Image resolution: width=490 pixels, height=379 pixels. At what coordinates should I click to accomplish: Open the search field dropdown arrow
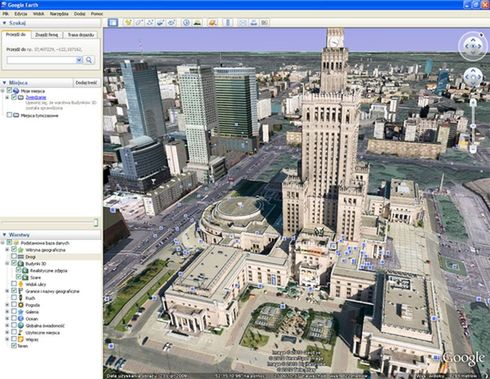[x=79, y=60]
